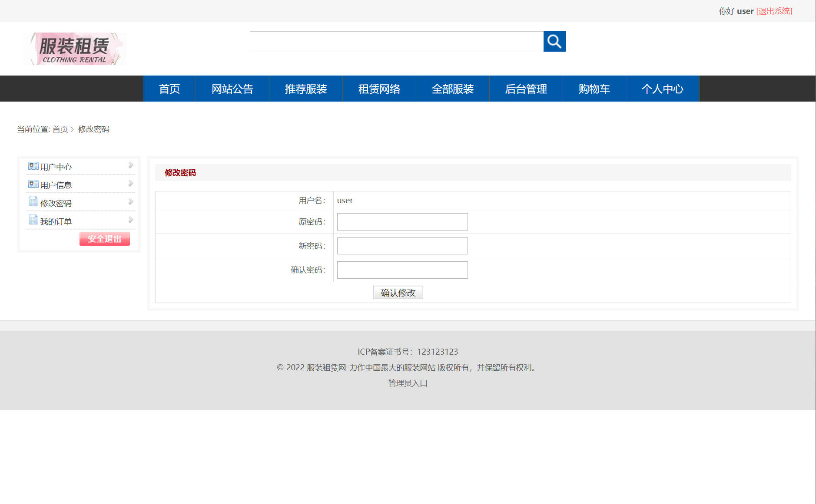Screen dimensions: 816x504
Task: Click the document icon beside 修改密码
Action: coord(33,201)
